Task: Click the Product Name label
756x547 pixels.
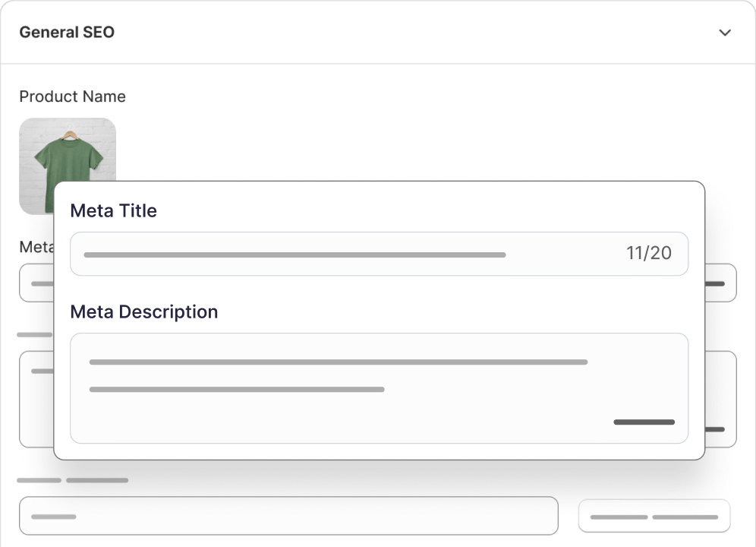Action: [72, 96]
